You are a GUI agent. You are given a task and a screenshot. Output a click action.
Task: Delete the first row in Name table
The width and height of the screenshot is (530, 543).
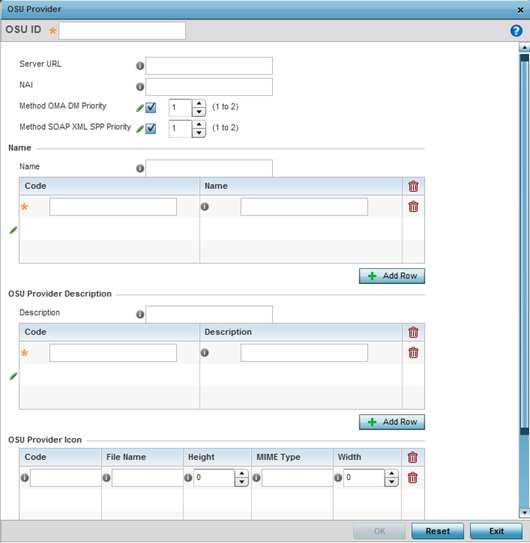(x=413, y=207)
